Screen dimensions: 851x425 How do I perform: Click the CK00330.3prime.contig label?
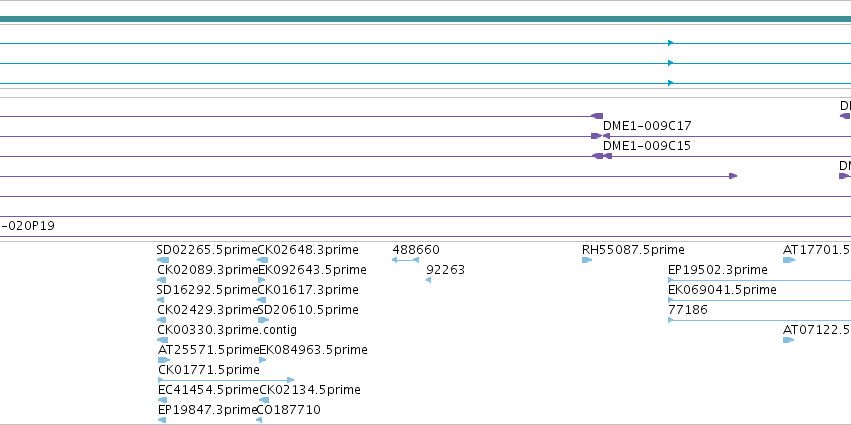point(227,331)
